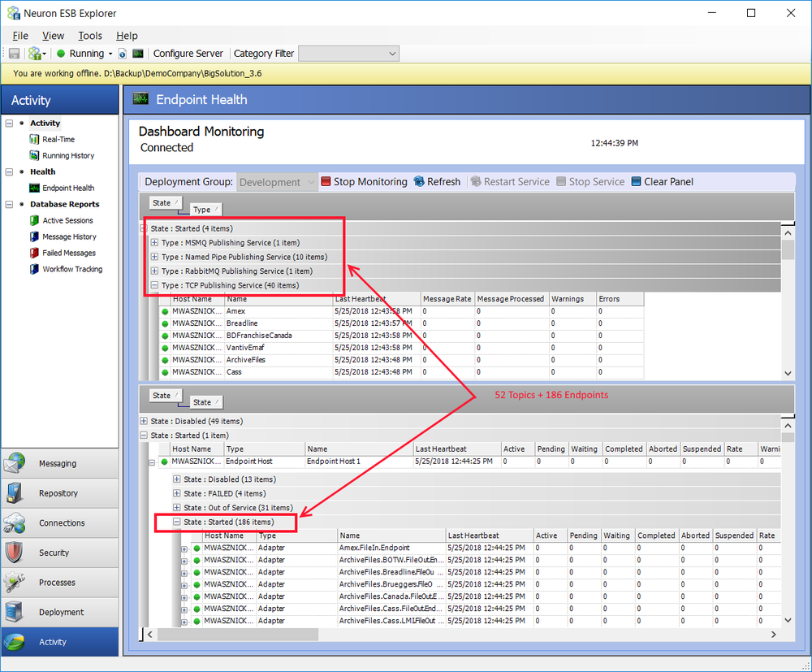The height and width of the screenshot is (672, 812).
Task: Click right arrow of horizontal scrollbar
Action: 774,635
